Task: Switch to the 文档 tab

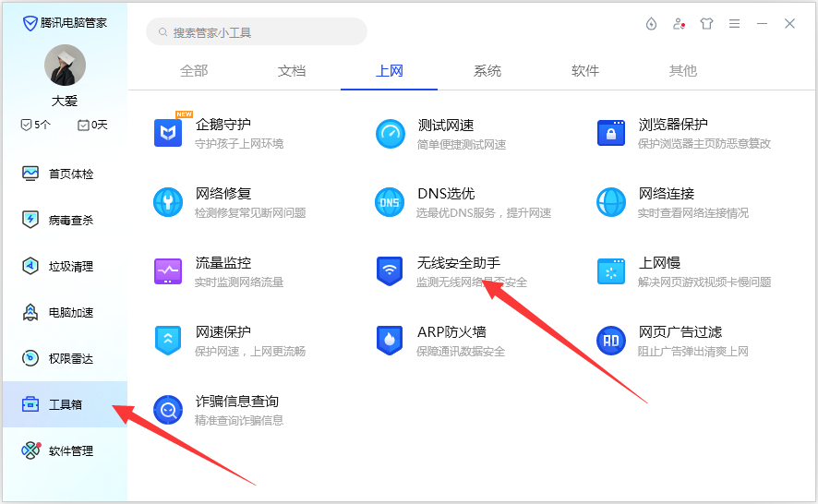Action: [292, 71]
